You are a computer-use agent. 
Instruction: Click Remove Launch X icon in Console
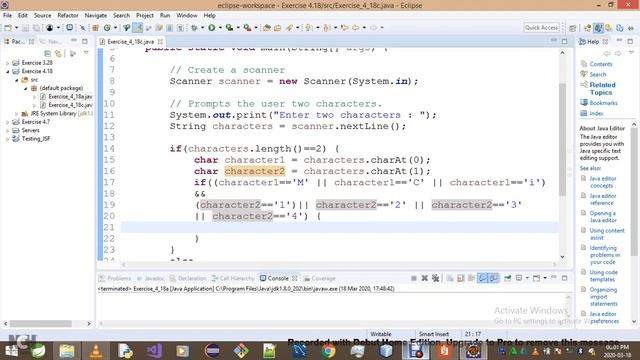[x=424, y=278]
